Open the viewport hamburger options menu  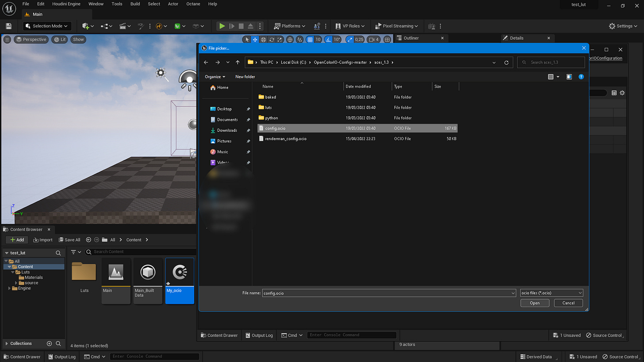(x=7, y=39)
